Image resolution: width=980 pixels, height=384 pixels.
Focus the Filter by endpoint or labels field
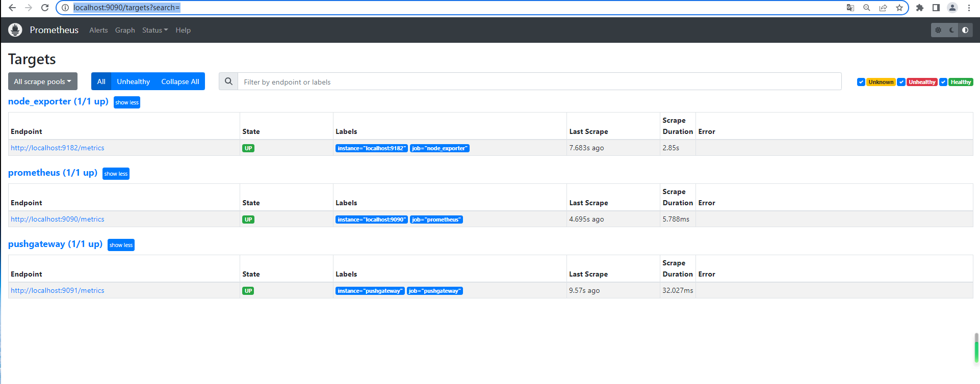(x=539, y=81)
